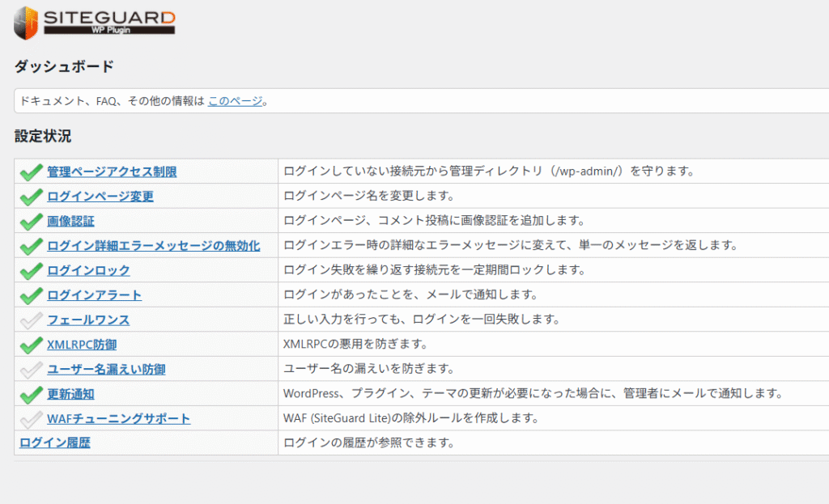Image resolution: width=829 pixels, height=504 pixels.
Task: Click description XMLRPCの悪用を防ぎます。
Action: [x=356, y=344]
